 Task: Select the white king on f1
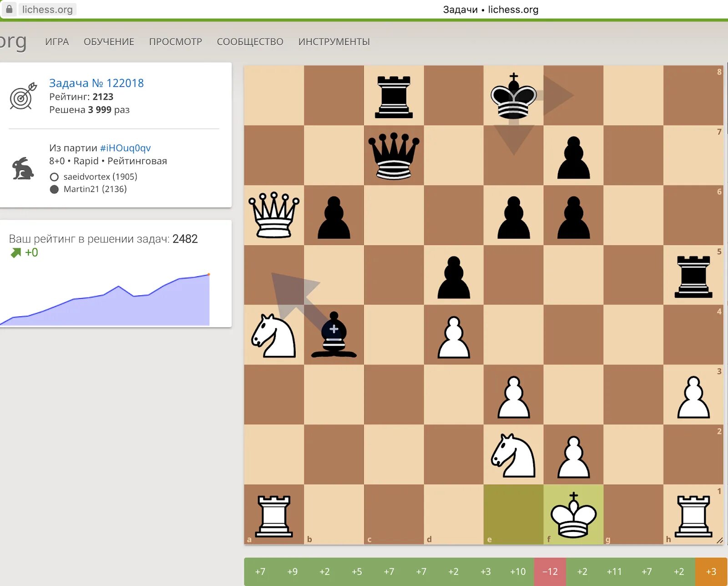574,515
